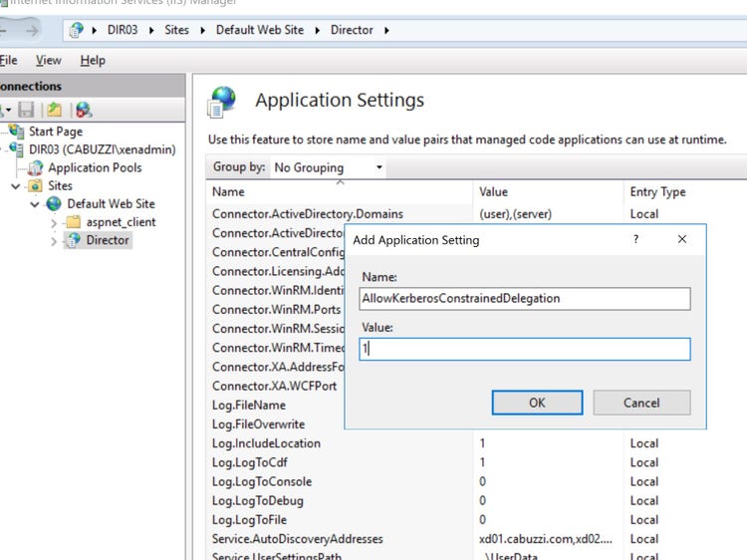Select aspnet_client folder node
The width and height of the screenshot is (747, 560).
[121, 222]
